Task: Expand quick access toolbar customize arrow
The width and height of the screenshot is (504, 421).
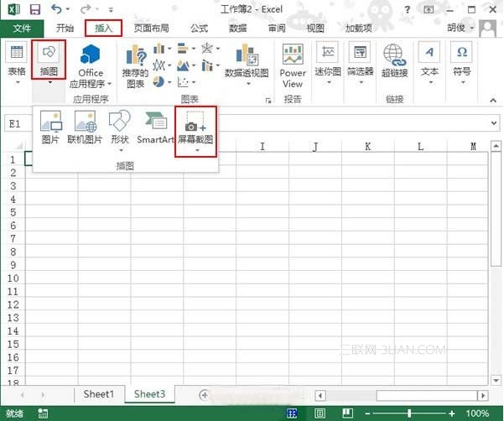Action: [x=111, y=10]
